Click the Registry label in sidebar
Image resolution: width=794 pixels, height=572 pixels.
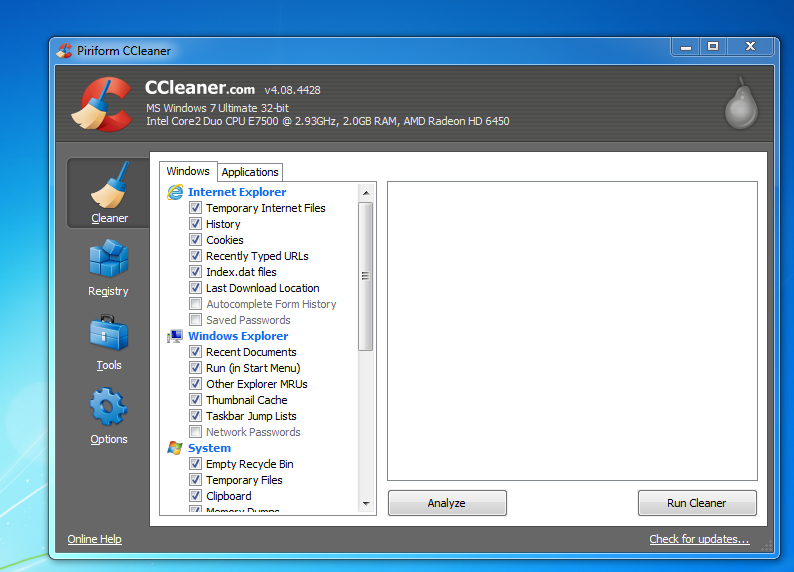click(108, 291)
